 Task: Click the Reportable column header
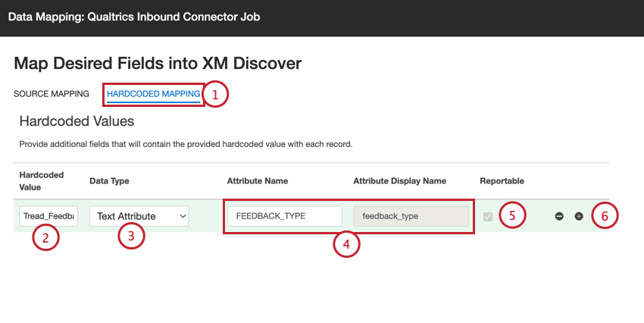pos(502,181)
